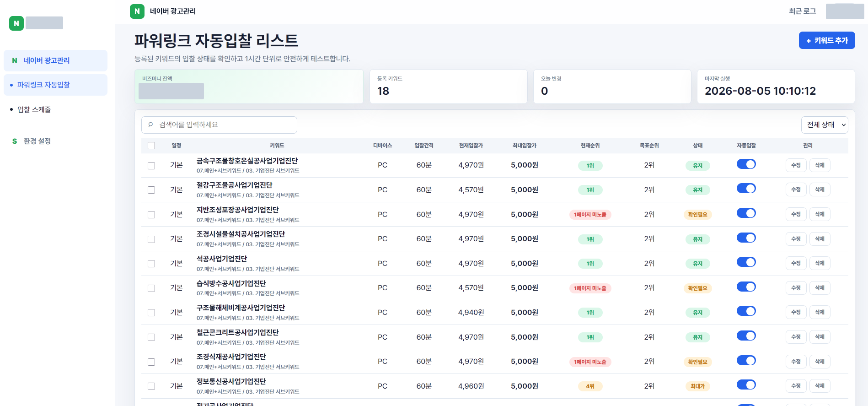Screen dimensions: 868x406
Task: Click 삭제 for 지반조성포장공사업기업진단
Action: click(x=820, y=214)
